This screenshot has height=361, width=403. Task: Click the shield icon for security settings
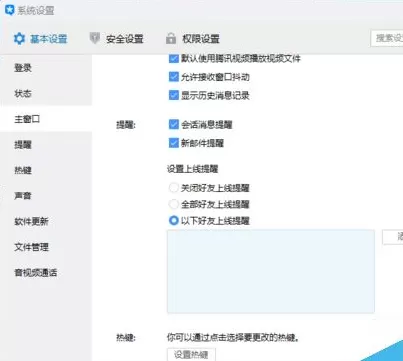pos(95,38)
